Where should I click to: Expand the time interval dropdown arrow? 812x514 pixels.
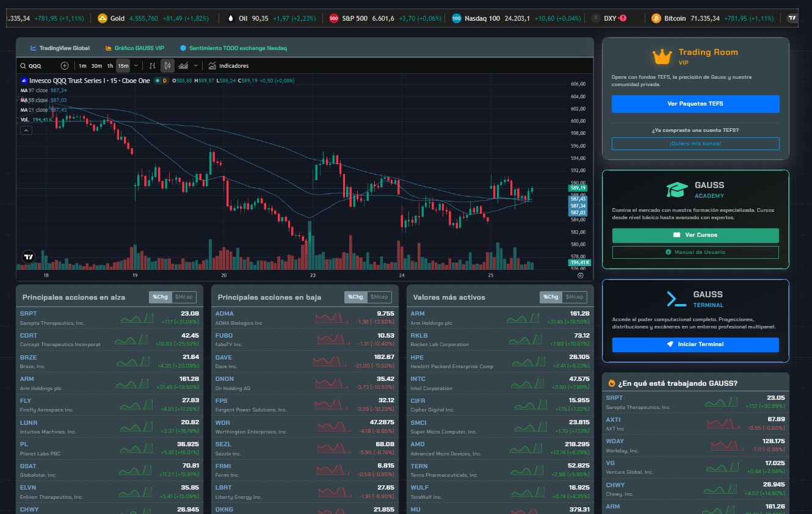pyautogui.click(x=135, y=66)
